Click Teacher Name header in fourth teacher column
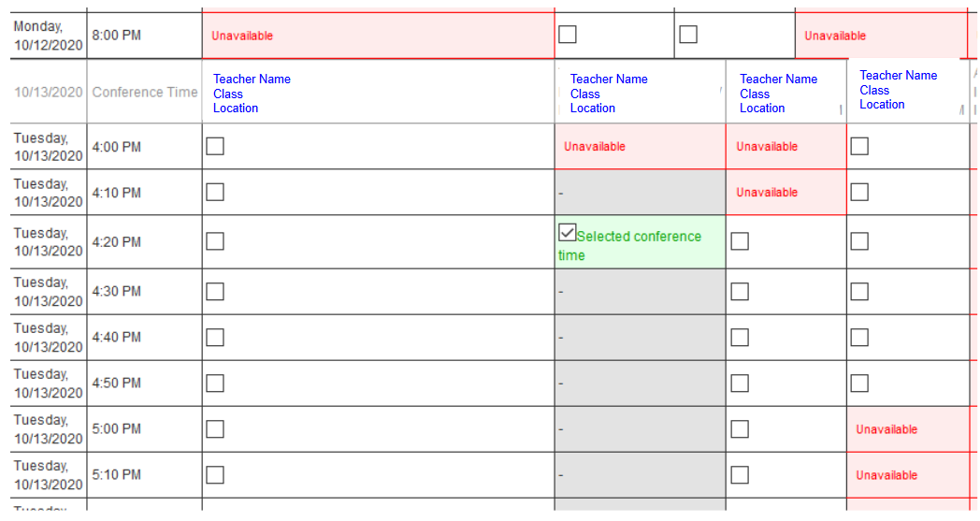This screenshot has height=521, width=980. (x=898, y=76)
